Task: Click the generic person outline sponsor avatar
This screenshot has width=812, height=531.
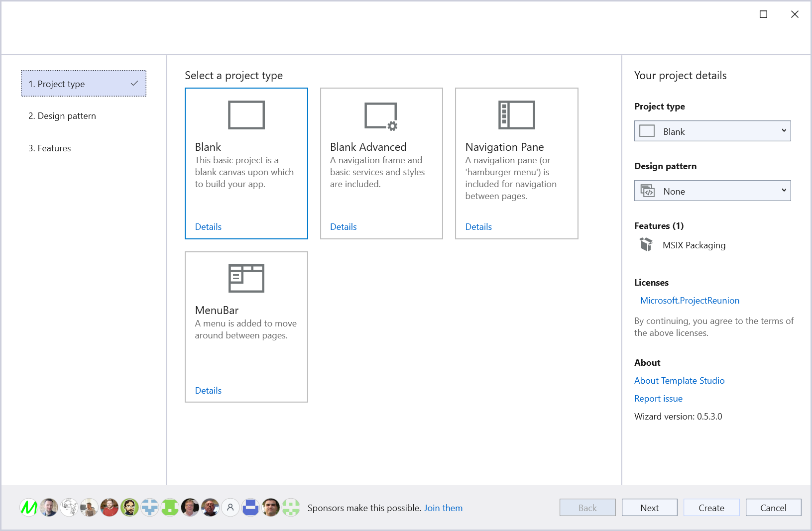Action: pos(230,508)
